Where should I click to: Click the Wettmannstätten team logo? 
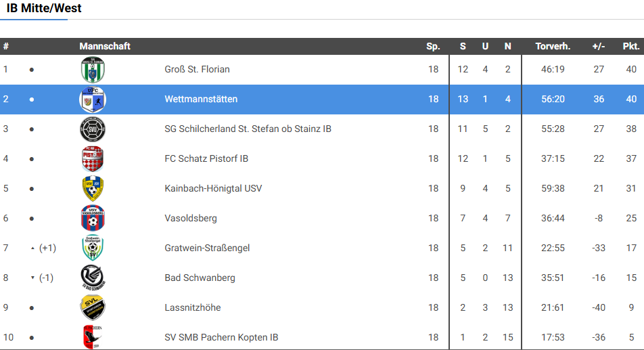click(x=93, y=100)
